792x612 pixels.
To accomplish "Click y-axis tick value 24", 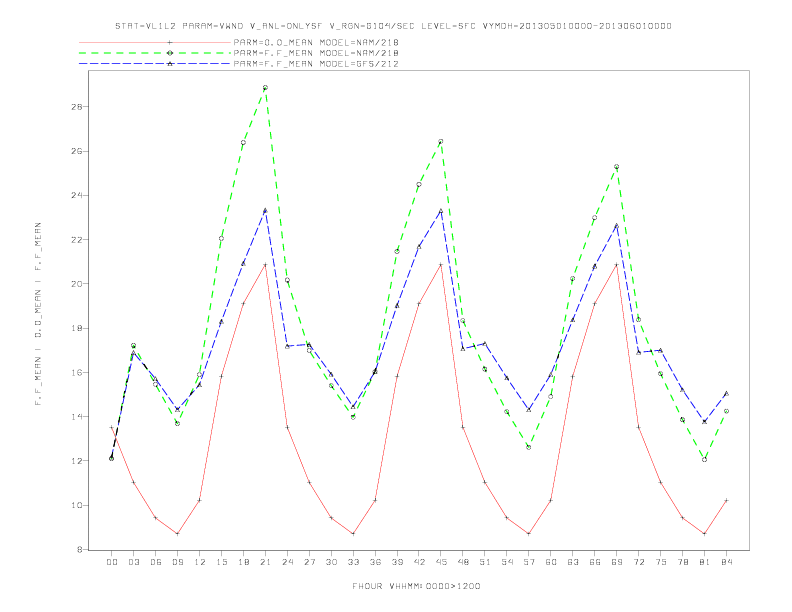I will [76, 195].
